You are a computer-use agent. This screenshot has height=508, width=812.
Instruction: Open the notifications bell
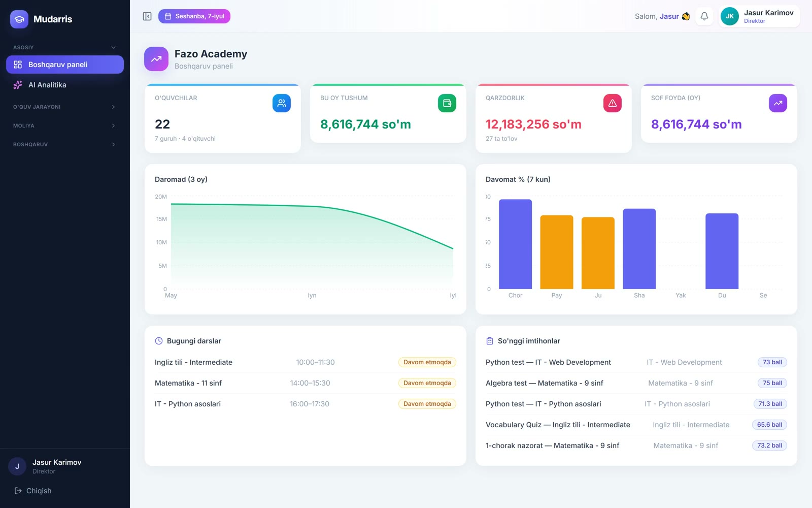click(704, 16)
